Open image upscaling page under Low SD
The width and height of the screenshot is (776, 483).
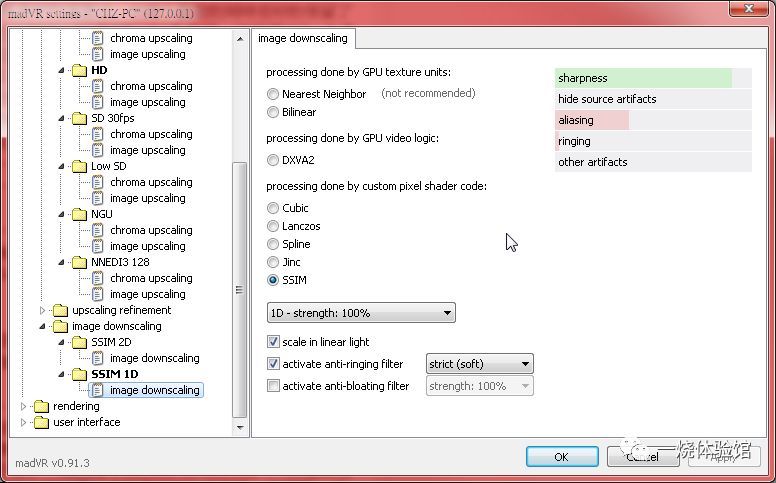click(147, 198)
